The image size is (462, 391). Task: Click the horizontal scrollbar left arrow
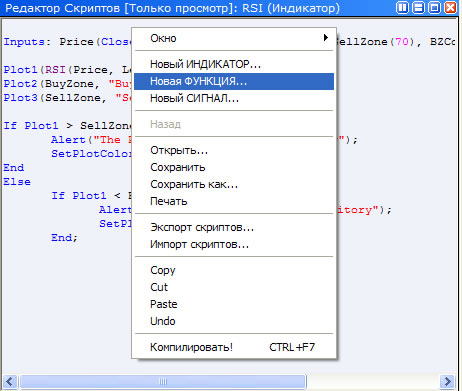coord(10,381)
